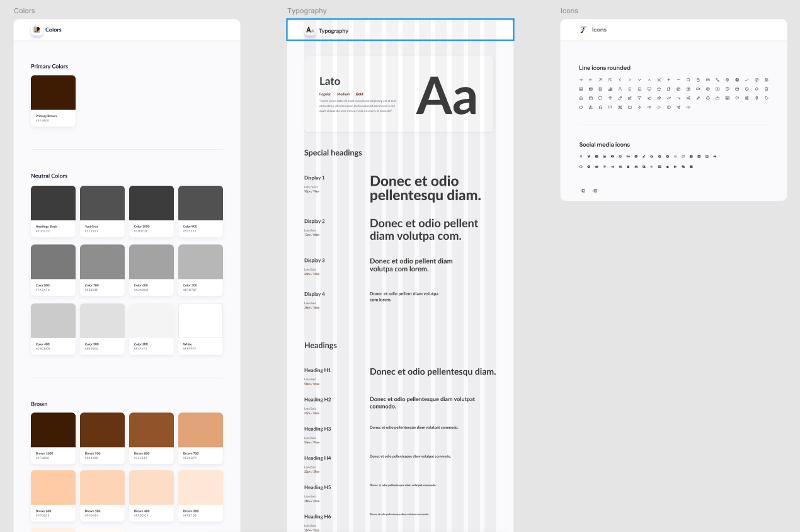Click the star icon in Line icons rounded
This screenshot has height=532, width=800.
click(x=659, y=89)
